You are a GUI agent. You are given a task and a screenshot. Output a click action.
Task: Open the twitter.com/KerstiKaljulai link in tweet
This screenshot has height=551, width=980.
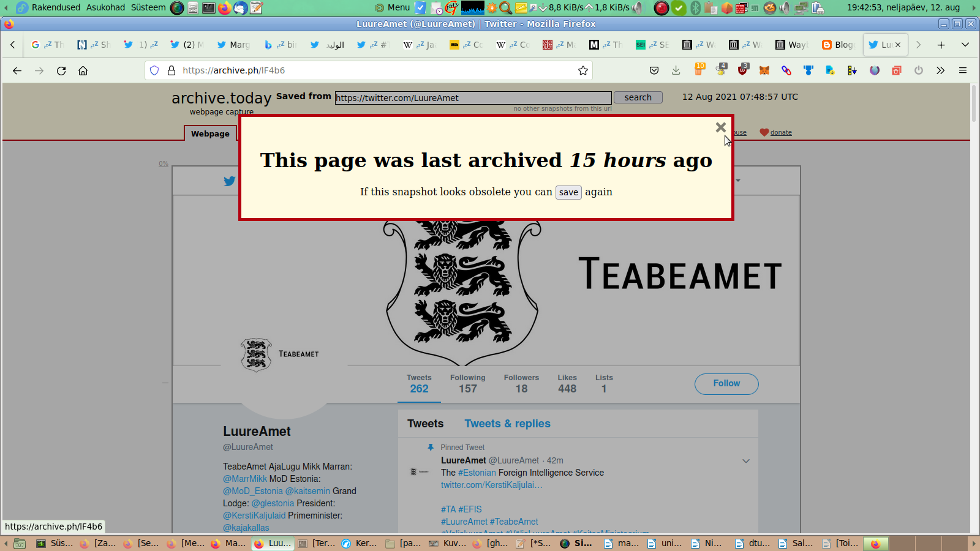(492, 485)
